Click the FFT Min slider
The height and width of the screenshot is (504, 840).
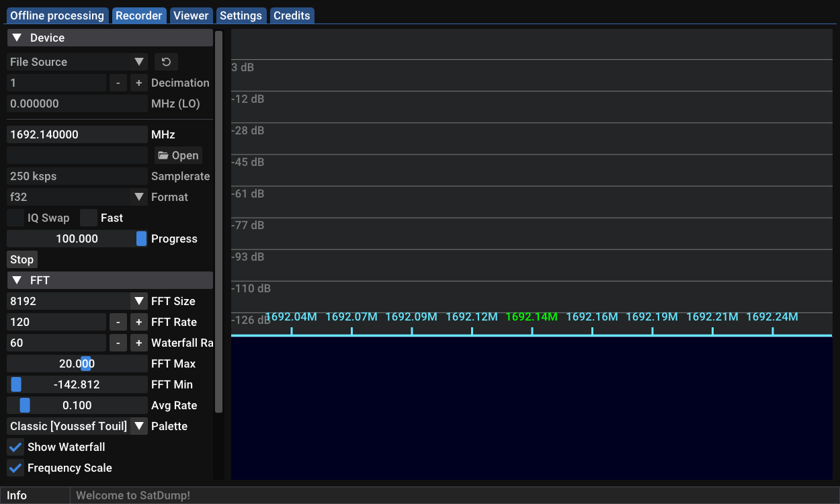(77, 384)
